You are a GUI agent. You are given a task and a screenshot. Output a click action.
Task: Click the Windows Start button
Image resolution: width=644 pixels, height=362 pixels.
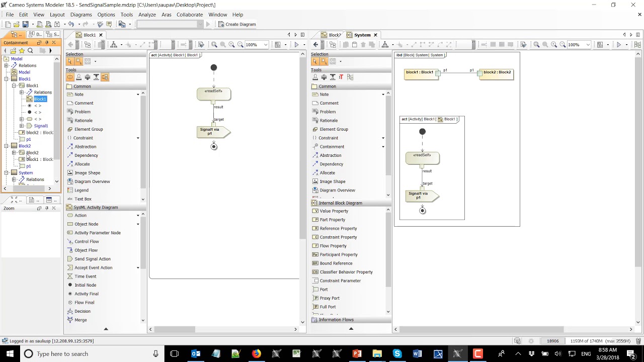[x=10, y=354]
